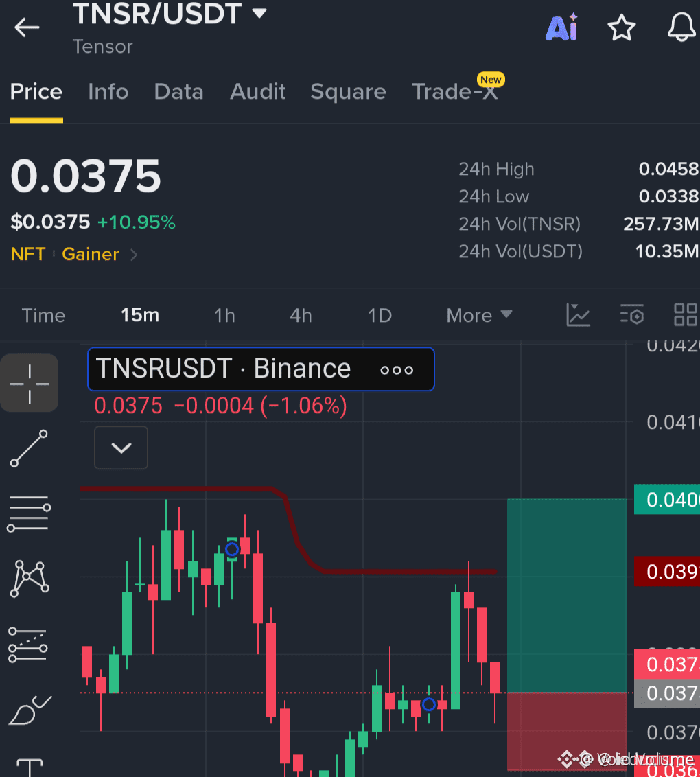Open chart settings list icon
This screenshot has height=777, width=700.
click(631, 314)
